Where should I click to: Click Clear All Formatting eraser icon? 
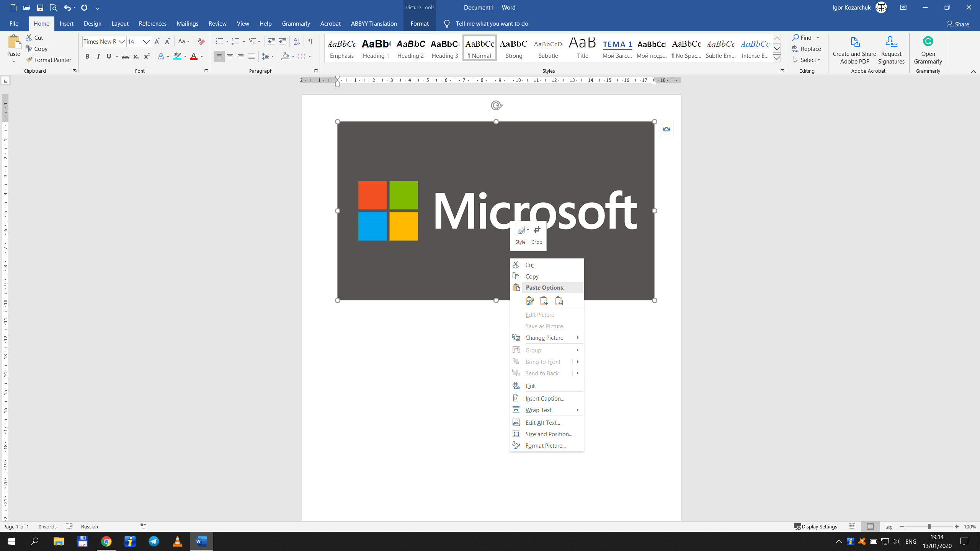[201, 41]
